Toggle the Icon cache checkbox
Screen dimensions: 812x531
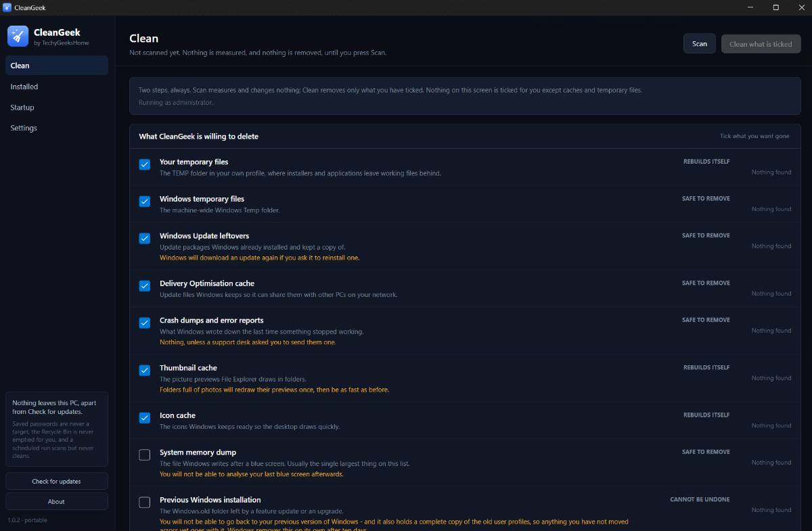coord(144,417)
